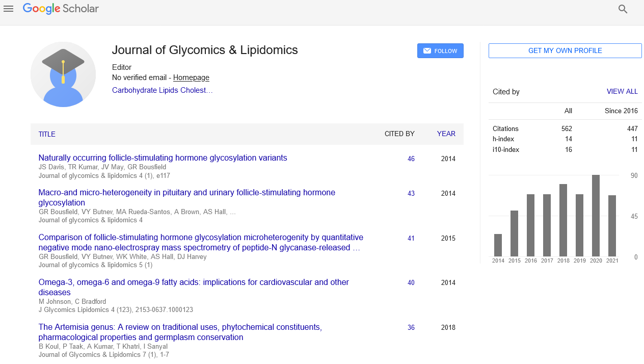The width and height of the screenshot is (644, 364).
Task: Open the hamburger menu icon
Action: pyautogui.click(x=8, y=9)
